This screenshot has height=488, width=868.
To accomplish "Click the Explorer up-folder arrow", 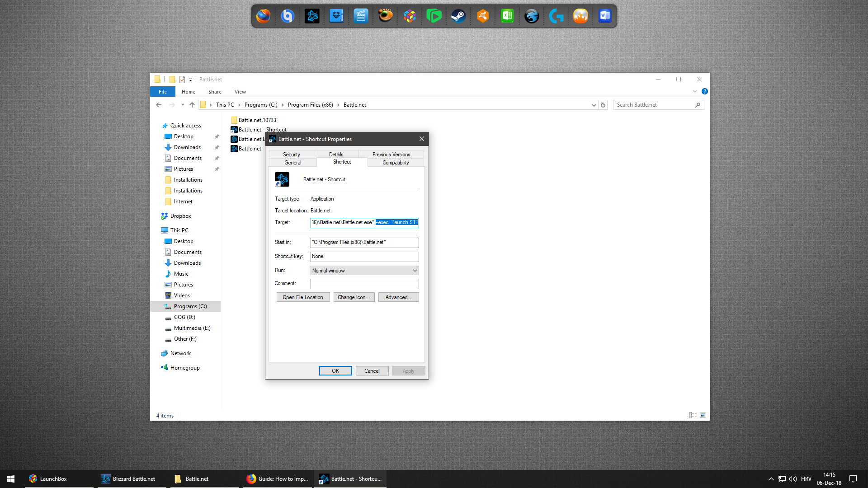I will (x=192, y=105).
